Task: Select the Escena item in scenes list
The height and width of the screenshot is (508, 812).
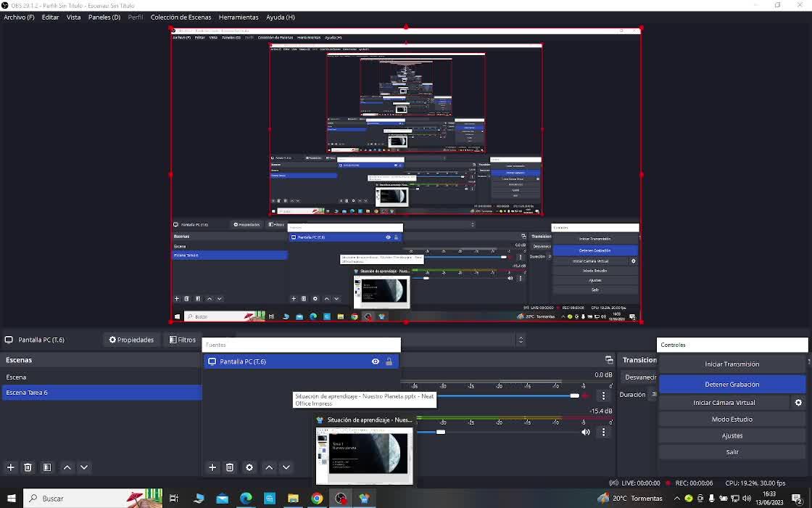Action: [16, 377]
